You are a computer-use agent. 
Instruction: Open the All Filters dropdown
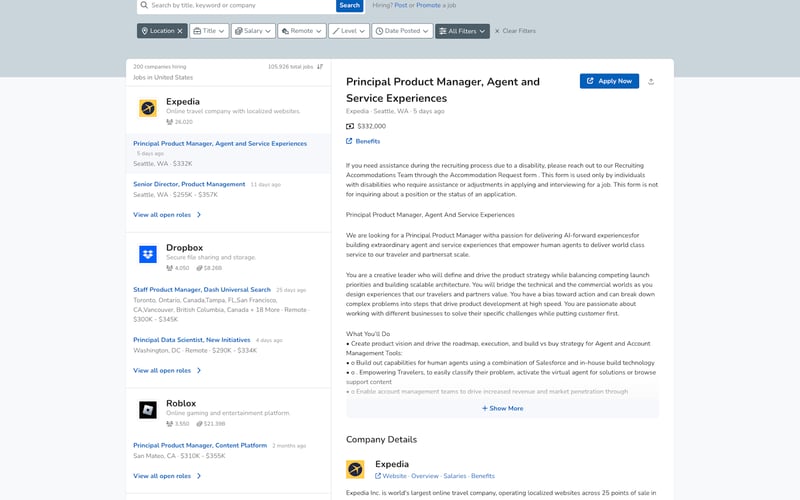pos(462,31)
